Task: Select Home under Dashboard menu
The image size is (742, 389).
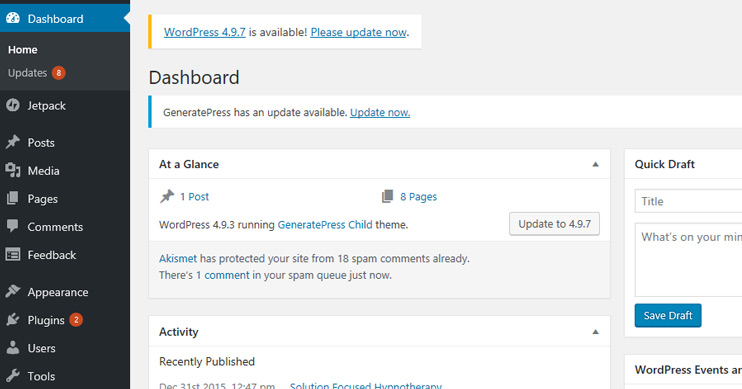Action: (x=23, y=50)
